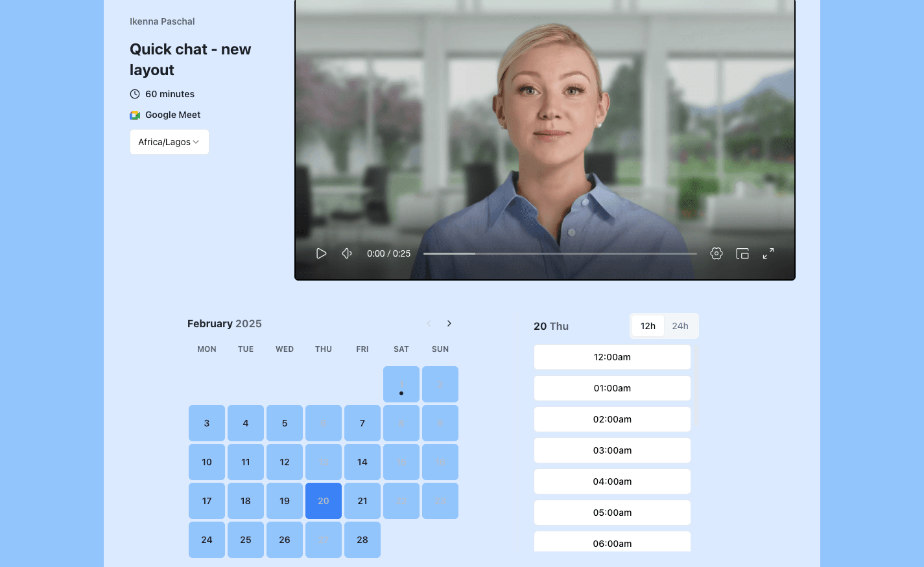Select the highlighted date 20
924x567 pixels.
[x=324, y=501]
